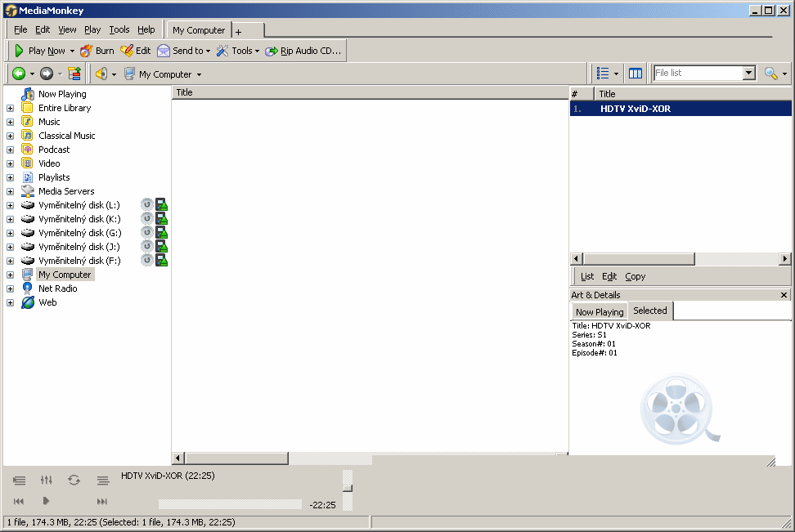Click the Up one level folder icon
The image size is (795, 532).
click(x=74, y=74)
